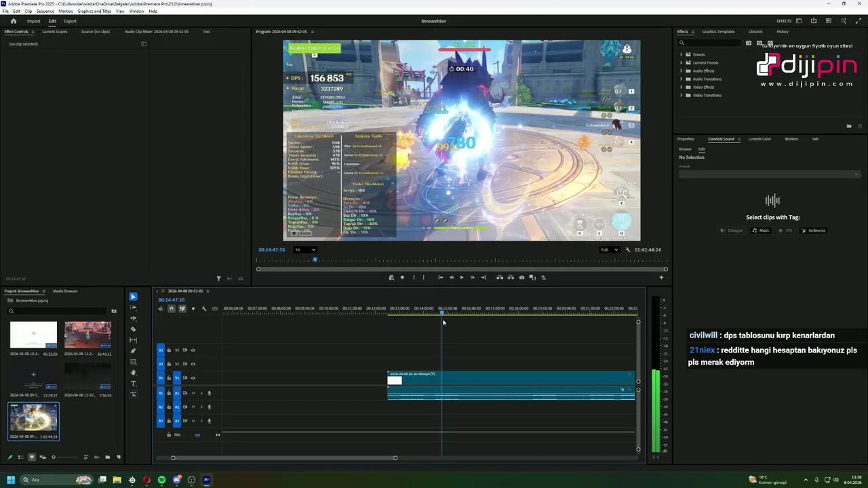
Task: Open the Essential Sound Preset dropdown
Action: coord(770,174)
